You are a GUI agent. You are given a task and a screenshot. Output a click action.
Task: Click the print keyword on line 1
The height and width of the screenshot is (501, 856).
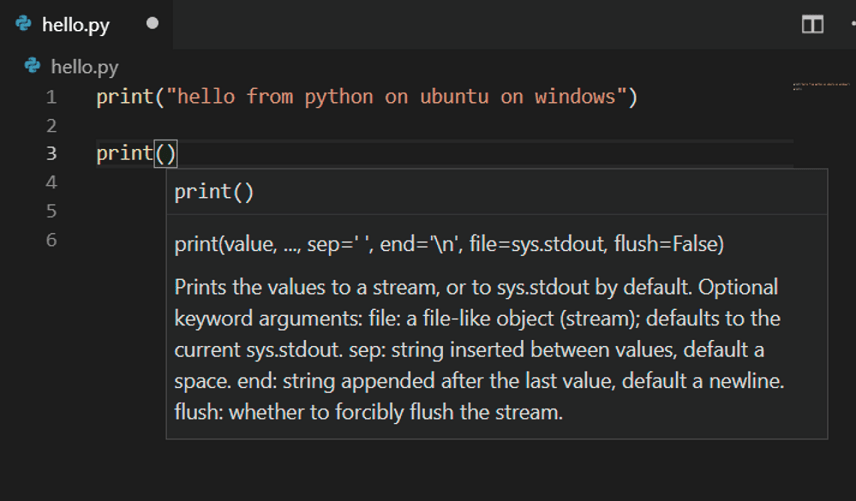124,97
